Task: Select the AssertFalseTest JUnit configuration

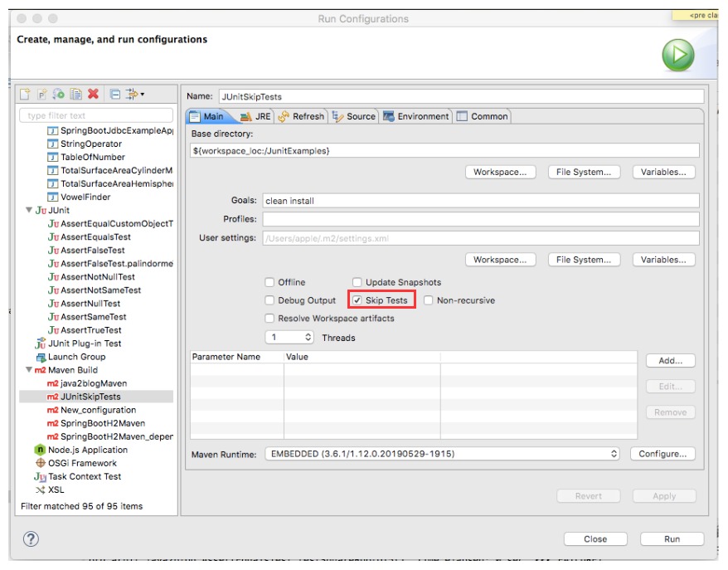Action: pyautogui.click(x=86, y=251)
